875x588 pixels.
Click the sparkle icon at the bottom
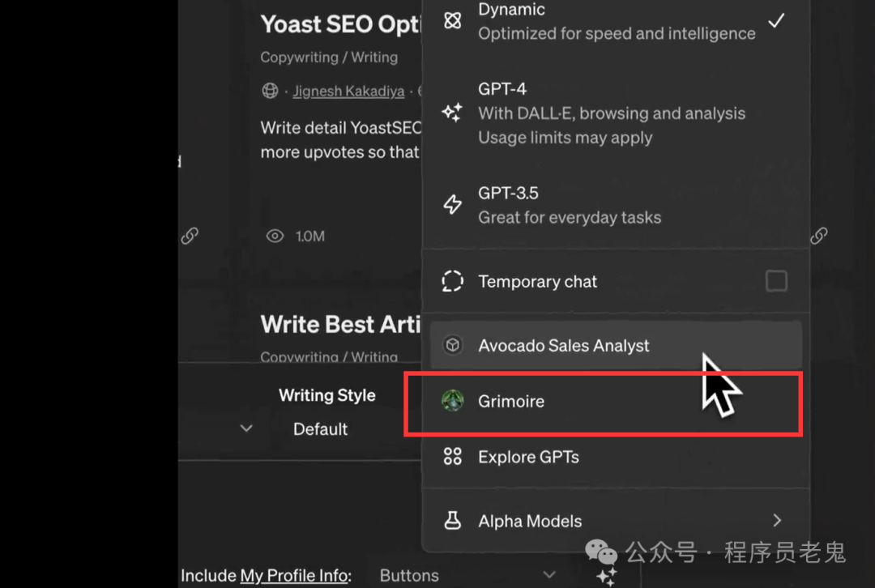[x=607, y=577]
